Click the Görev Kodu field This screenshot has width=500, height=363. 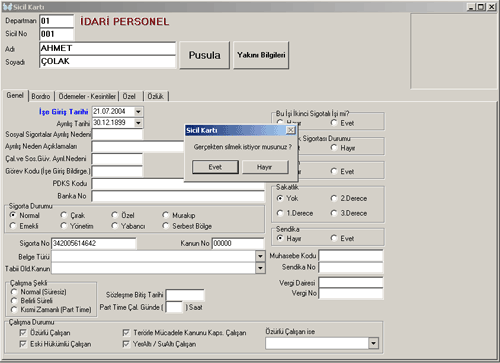117,171
